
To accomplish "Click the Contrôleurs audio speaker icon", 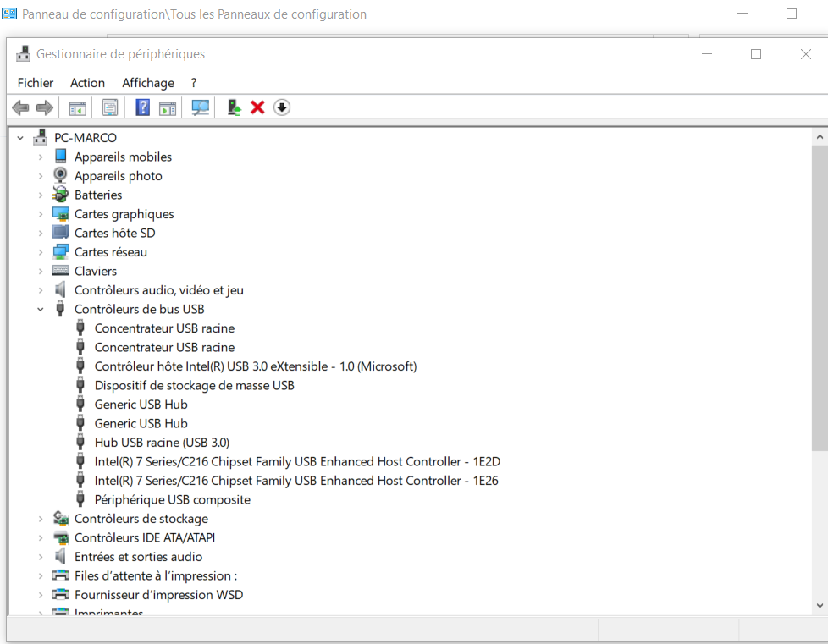I will click(61, 289).
